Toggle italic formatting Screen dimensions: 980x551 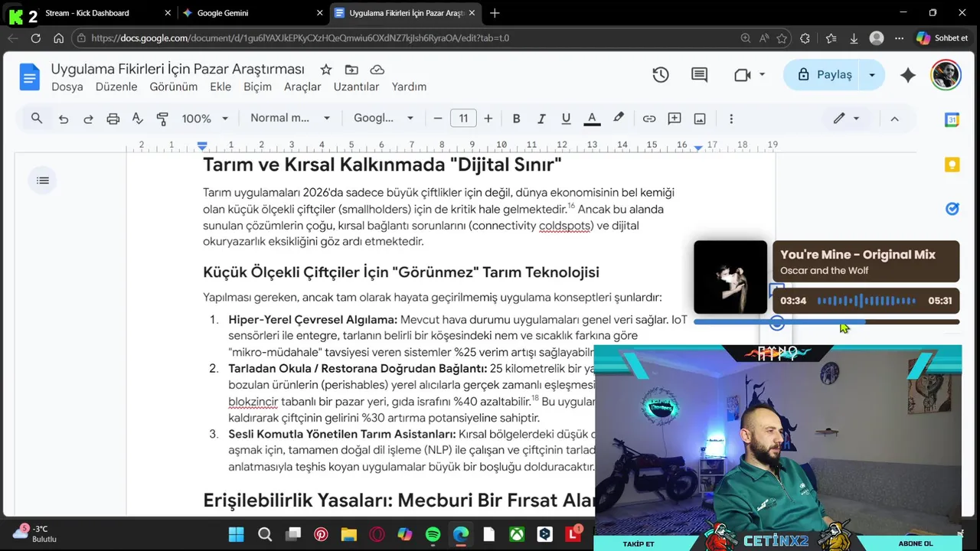tap(541, 119)
